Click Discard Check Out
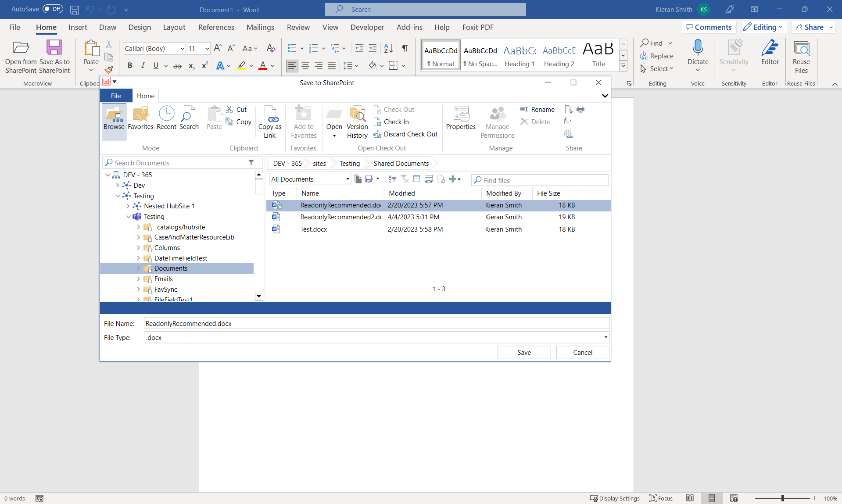The image size is (842, 504). 405,134
